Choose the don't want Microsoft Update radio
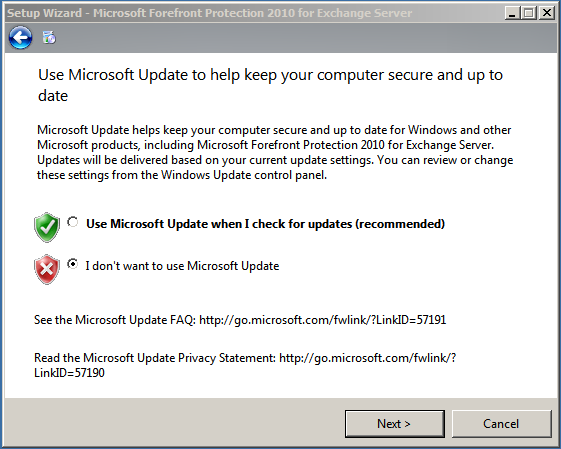Viewport: 561px width, 449px height. (73, 264)
